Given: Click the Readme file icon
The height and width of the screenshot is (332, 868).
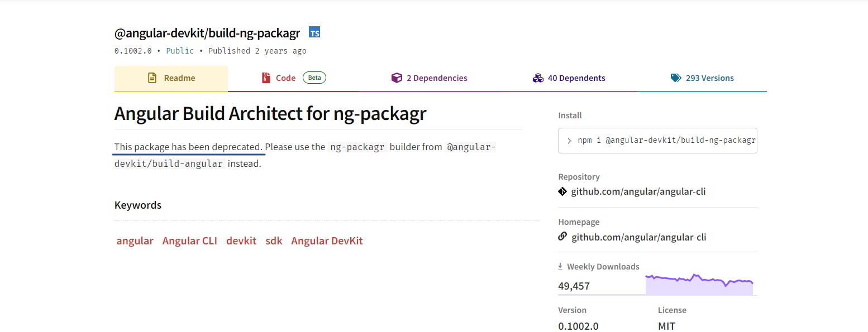Looking at the screenshot, I should click(152, 78).
